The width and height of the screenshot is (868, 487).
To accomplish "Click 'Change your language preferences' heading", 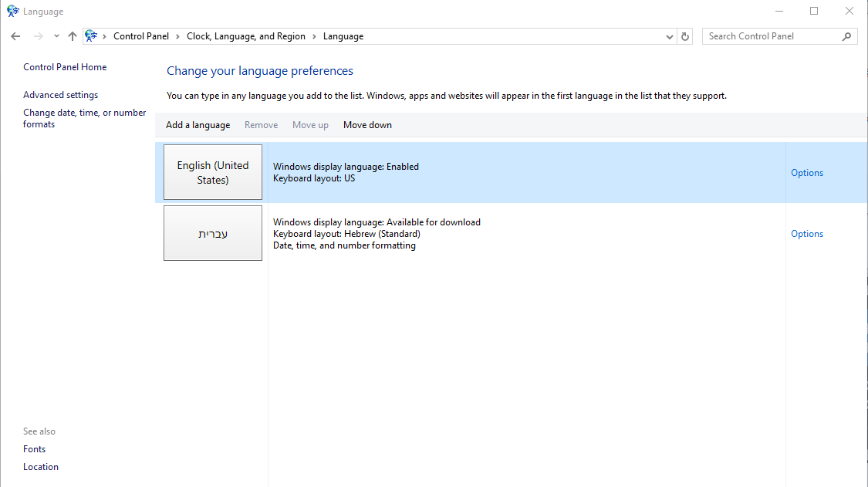I will [259, 71].
